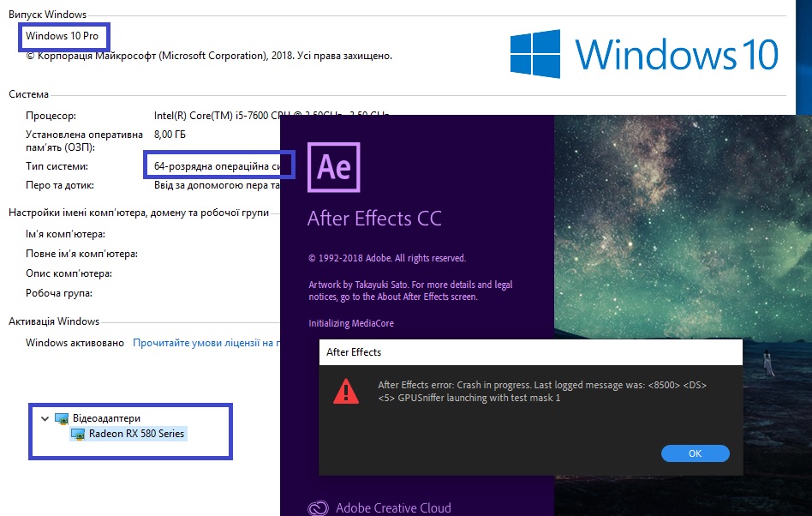Click the Initializing MediaCore status text
Image resolution: width=812 pixels, height=516 pixels.
point(351,323)
